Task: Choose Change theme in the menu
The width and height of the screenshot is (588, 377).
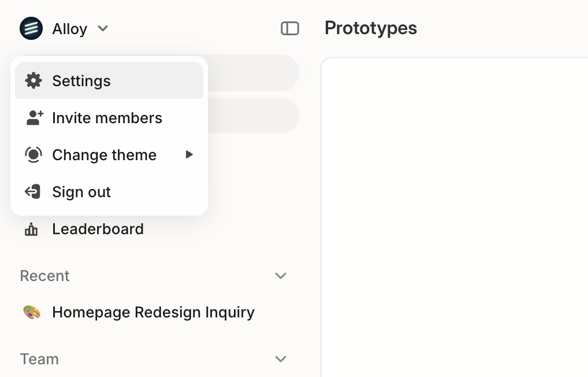Action: coord(104,154)
